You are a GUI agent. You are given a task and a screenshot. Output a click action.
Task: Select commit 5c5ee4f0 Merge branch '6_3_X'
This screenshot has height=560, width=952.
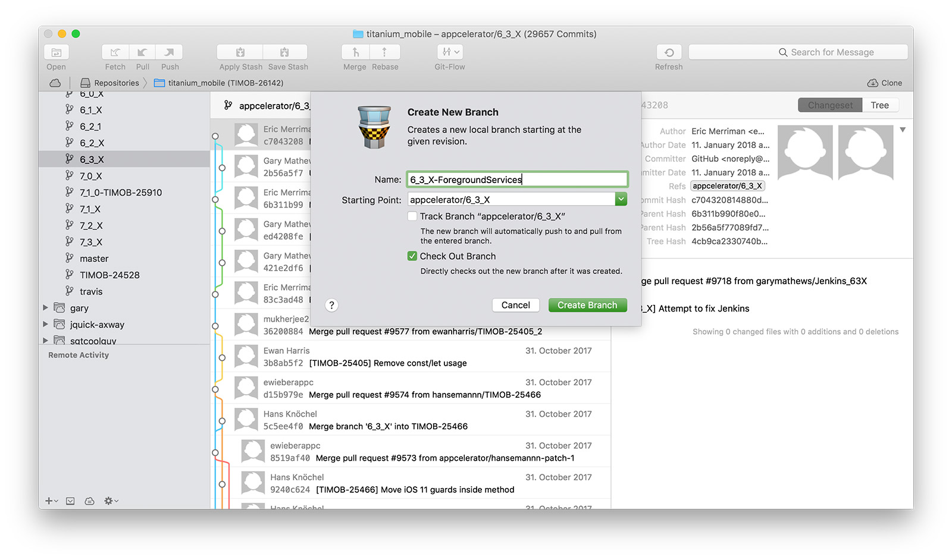coord(411,420)
